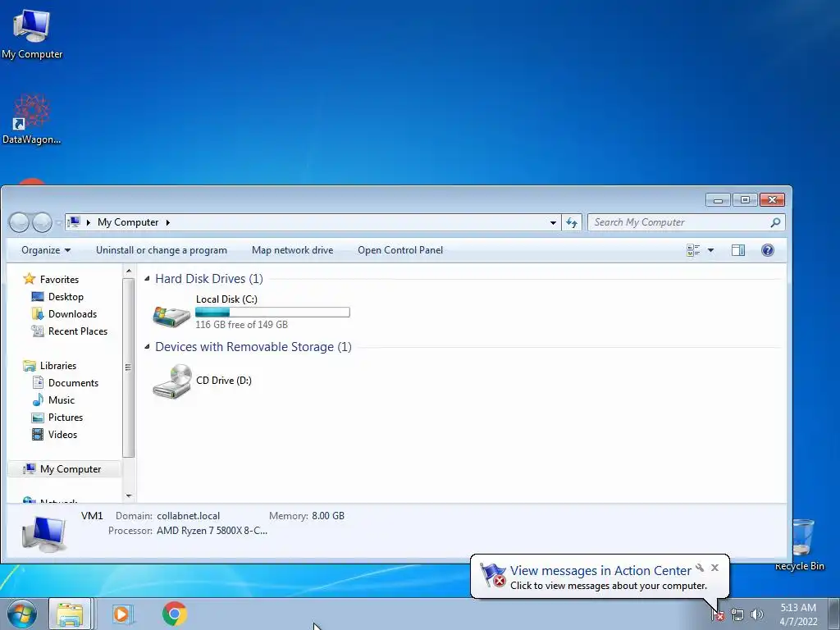The width and height of the screenshot is (840, 630).
Task: Go forward using the Forward arrow
Action: tap(42, 222)
